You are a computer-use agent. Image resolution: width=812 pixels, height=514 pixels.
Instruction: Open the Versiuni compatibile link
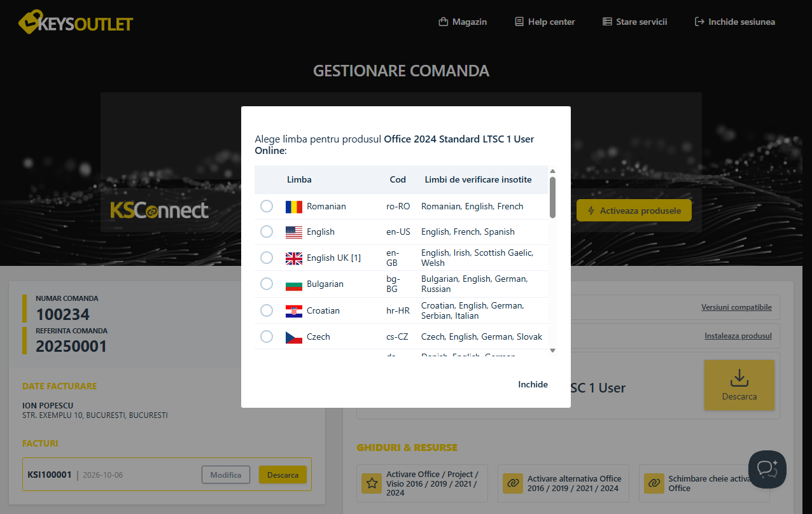click(x=736, y=307)
